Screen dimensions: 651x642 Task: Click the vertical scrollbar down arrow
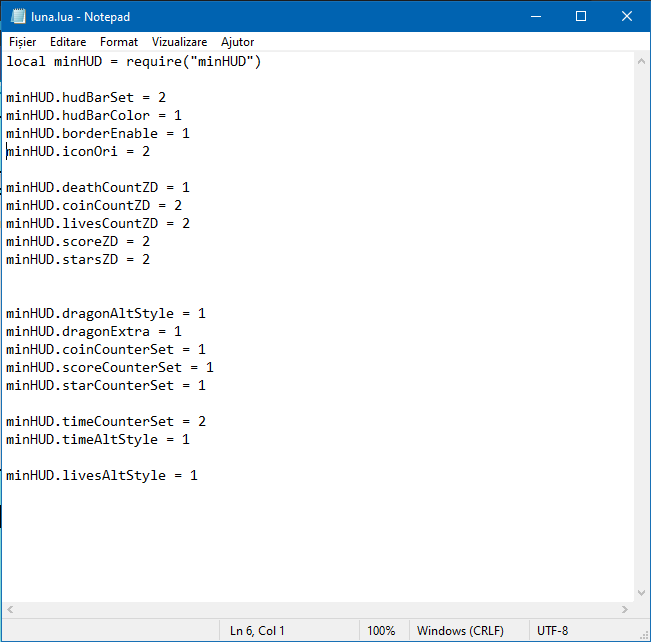coord(641,593)
